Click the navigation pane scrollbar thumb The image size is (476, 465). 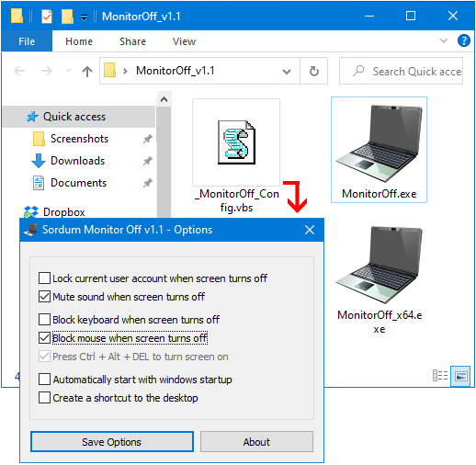164,162
